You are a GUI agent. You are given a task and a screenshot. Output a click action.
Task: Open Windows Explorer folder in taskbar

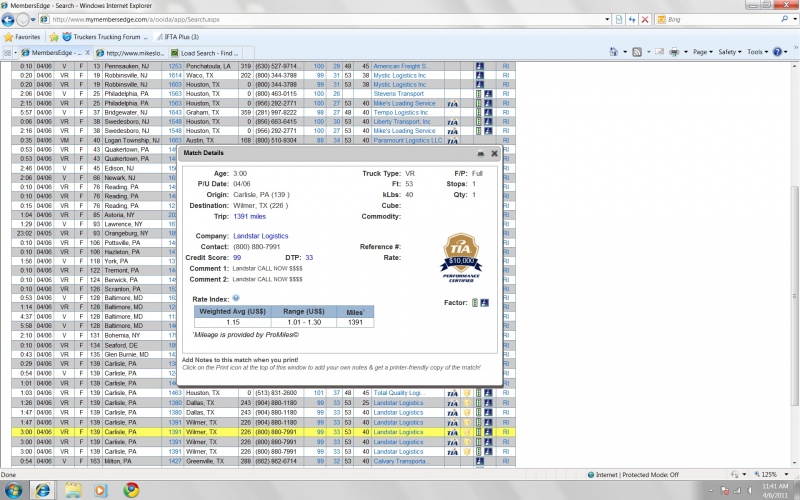click(x=73, y=490)
